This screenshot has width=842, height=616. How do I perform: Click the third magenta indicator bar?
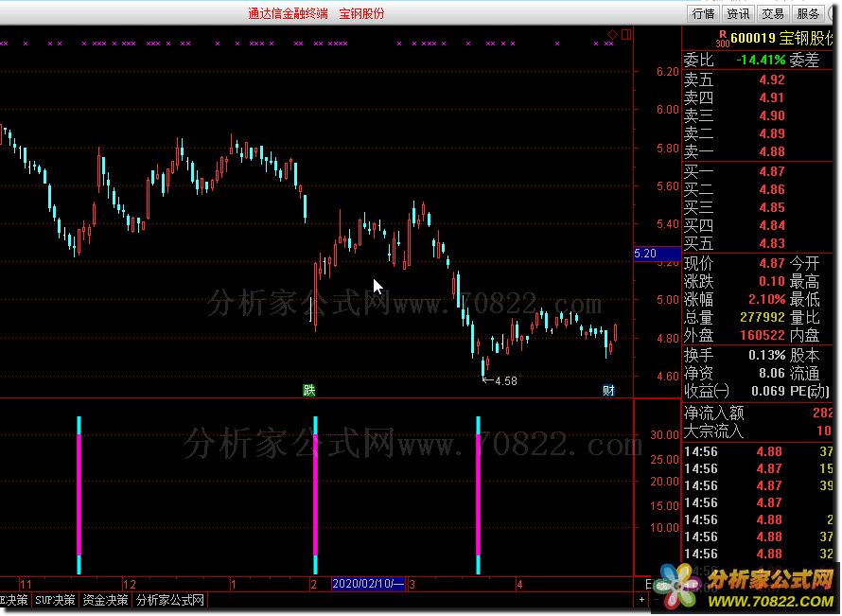click(x=478, y=495)
